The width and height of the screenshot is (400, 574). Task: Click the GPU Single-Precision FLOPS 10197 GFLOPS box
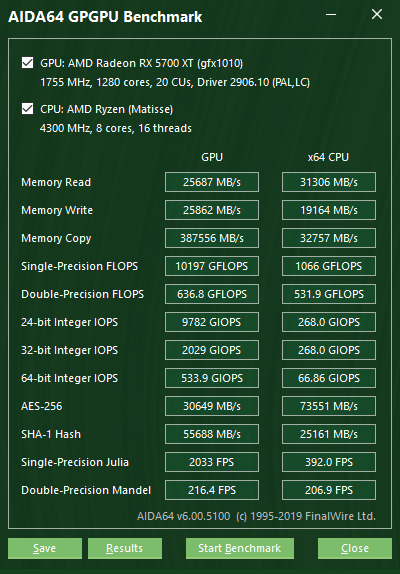(212, 266)
